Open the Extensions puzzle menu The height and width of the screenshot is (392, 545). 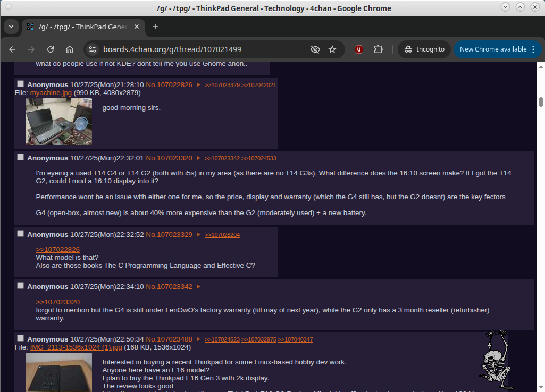[378, 49]
